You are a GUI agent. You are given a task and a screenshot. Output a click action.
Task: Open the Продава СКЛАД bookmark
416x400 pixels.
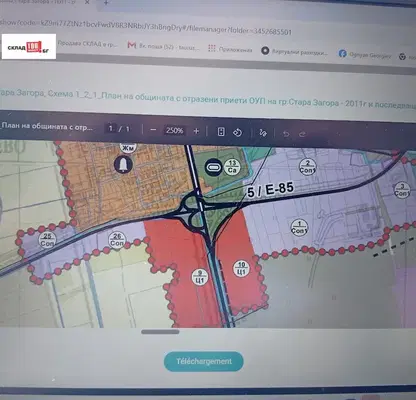click(x=87, y=44)
